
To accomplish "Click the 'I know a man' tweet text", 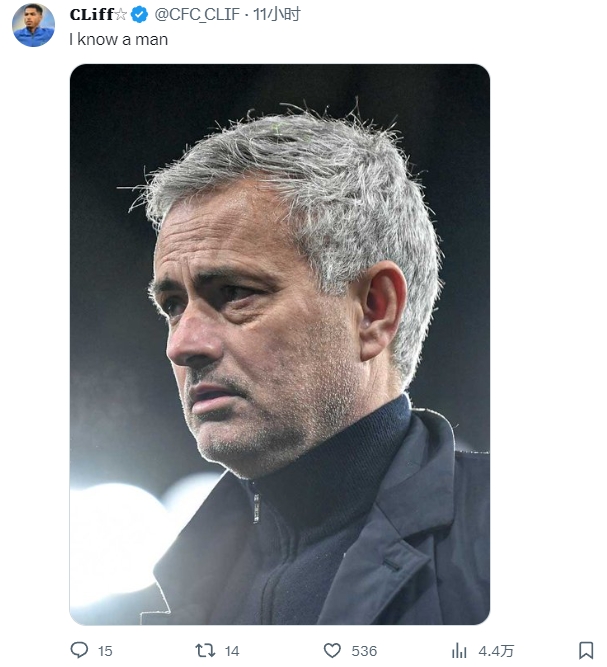I will (x=119, y=40).
